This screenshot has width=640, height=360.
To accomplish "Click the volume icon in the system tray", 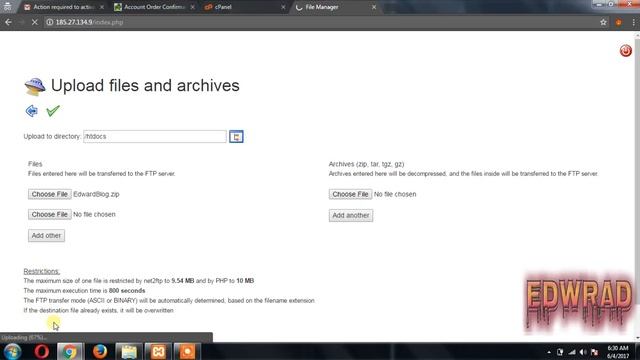I will pyautogui.click(x=583, y=352).
